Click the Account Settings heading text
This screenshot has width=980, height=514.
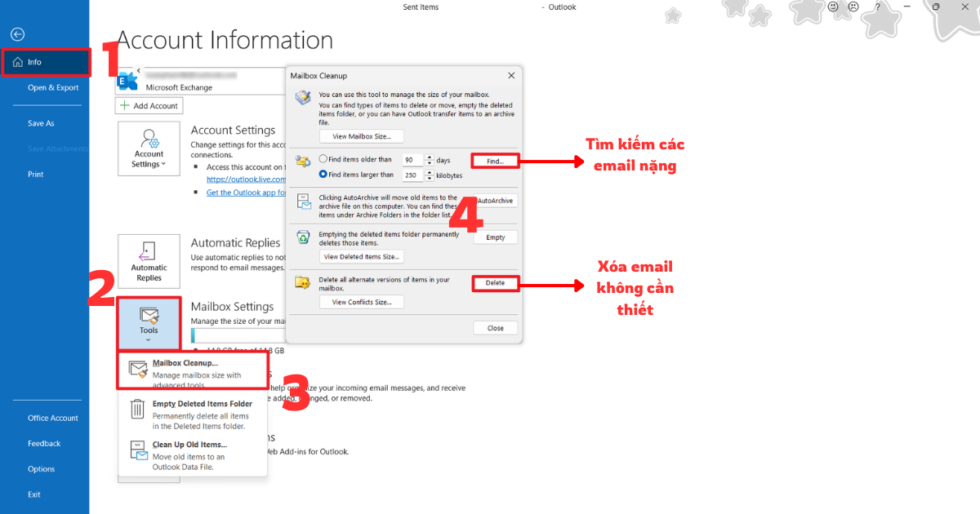tap(233, 130)
